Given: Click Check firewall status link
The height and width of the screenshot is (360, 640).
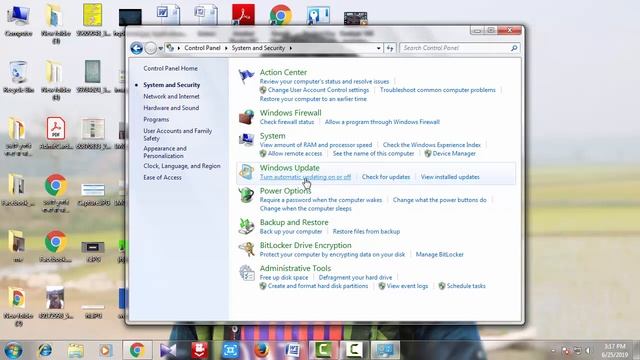Looking at the screenshot, I should tap(287, 122).
